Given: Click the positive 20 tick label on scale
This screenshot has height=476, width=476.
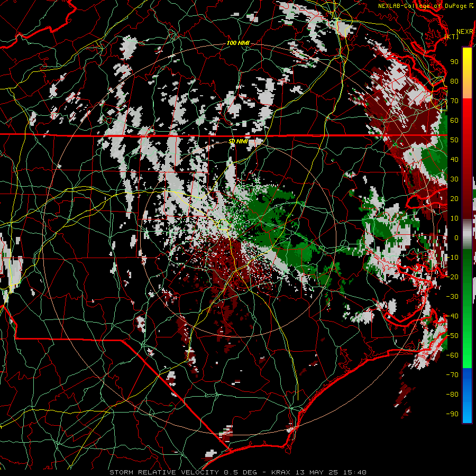Looking at the screenshot, I should pyautogui.click(x=454, y=199).
